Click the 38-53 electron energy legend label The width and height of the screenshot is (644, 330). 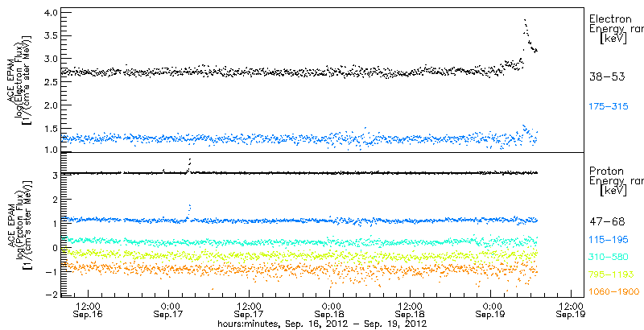click(607, 76)
